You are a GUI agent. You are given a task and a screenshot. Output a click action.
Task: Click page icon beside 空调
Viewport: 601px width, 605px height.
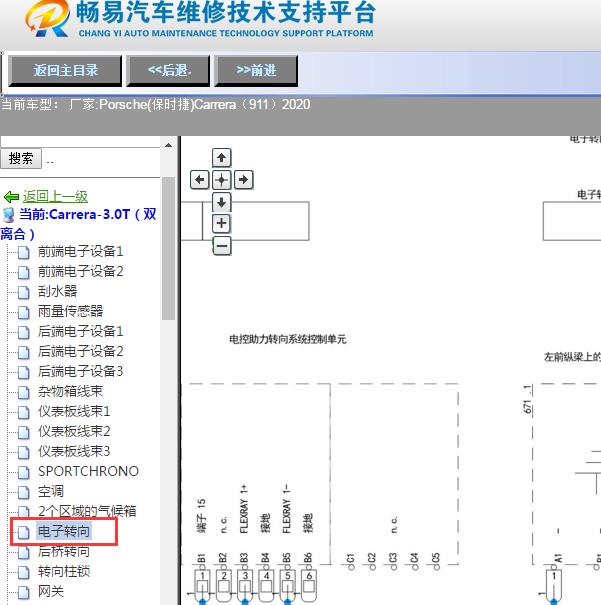pyautogui.click(x=24, y=492)
